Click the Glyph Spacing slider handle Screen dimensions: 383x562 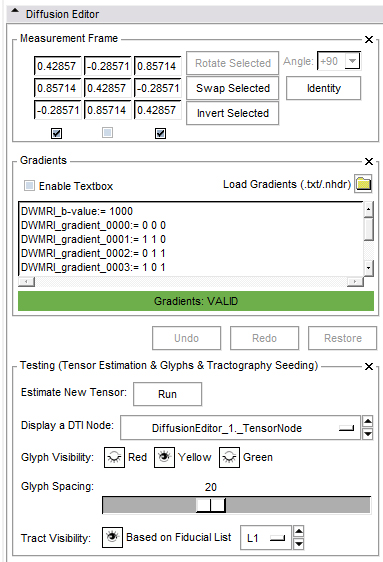(x=211, y=505)
